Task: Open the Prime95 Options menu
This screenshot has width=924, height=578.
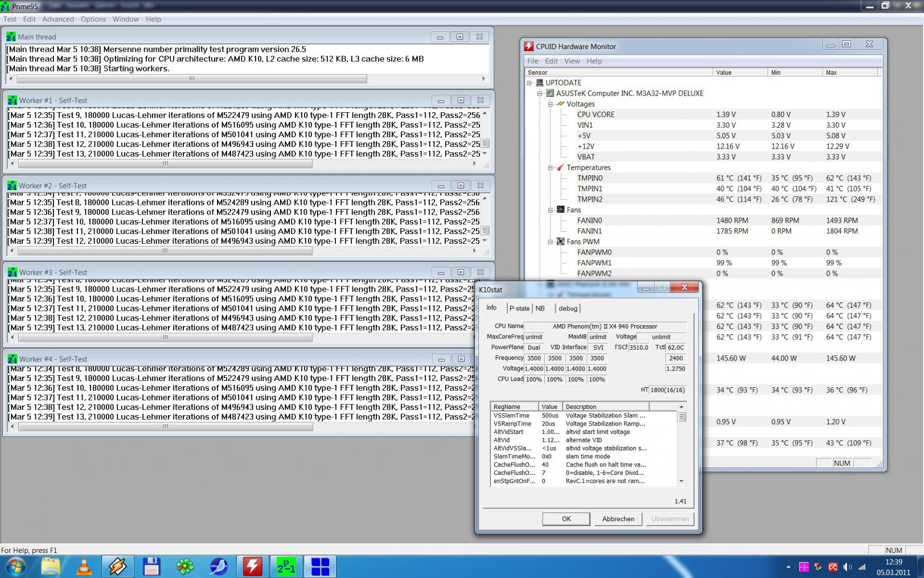Action: 93,19
